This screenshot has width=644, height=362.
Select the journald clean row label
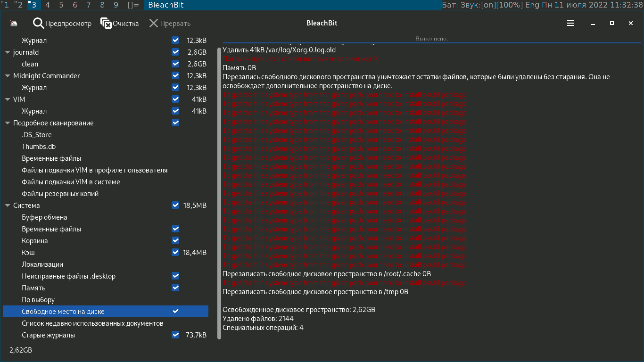[30, 64]
